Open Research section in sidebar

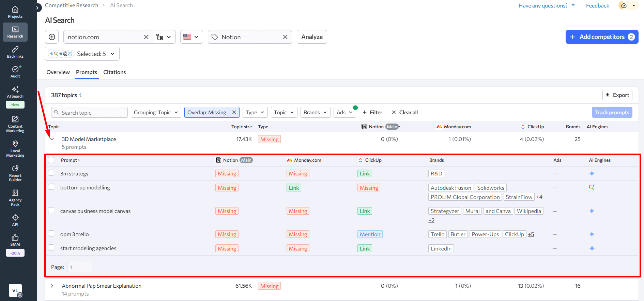(x=15, y=32)
